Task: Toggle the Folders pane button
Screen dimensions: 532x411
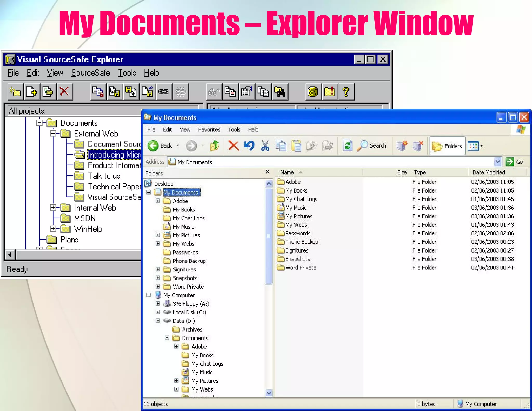Action: pyautogui.click(x=447, y=146)
